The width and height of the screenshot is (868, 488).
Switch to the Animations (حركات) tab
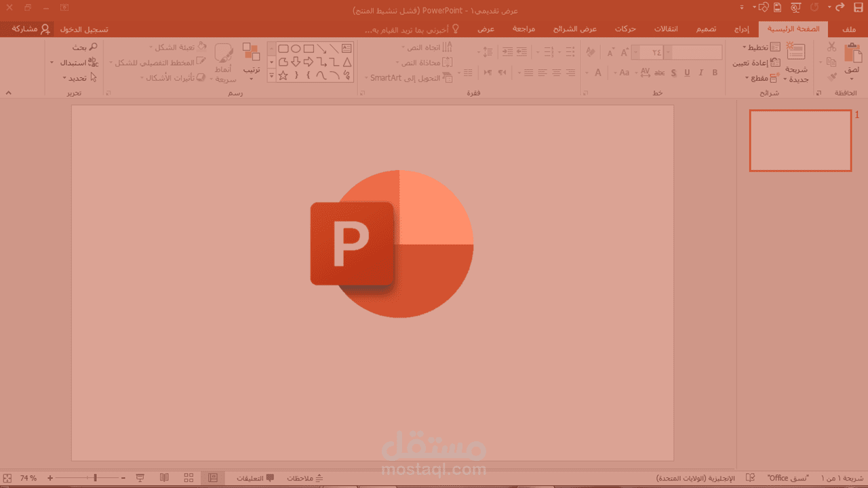tap(625, 30)
